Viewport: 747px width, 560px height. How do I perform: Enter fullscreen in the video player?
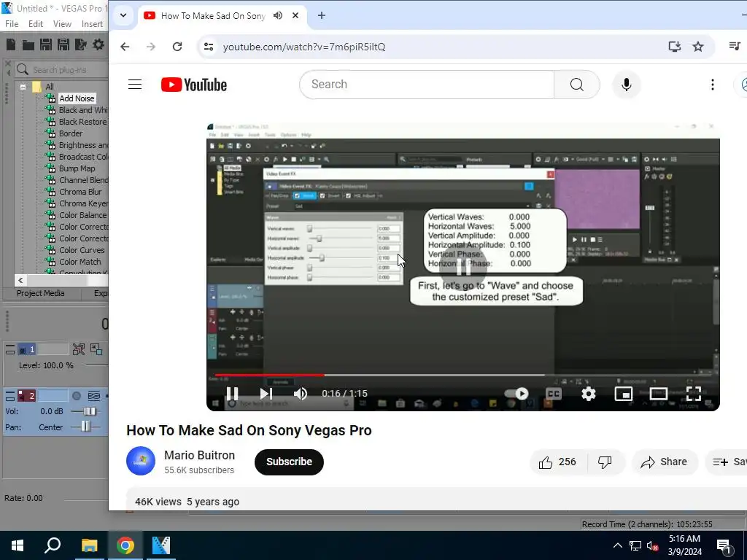[694, 394]
